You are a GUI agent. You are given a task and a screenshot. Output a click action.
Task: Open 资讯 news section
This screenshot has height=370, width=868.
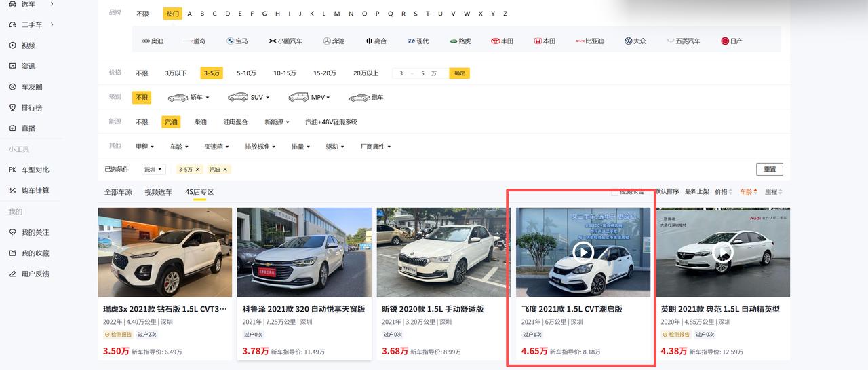click(28, 67)
